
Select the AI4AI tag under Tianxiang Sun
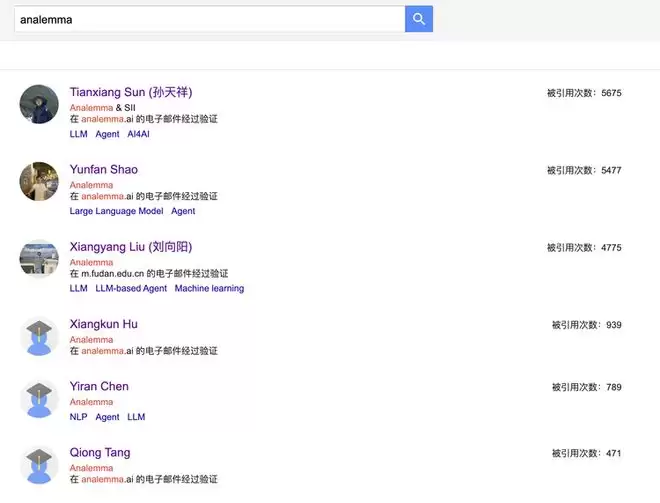click(x=138, y=134)
